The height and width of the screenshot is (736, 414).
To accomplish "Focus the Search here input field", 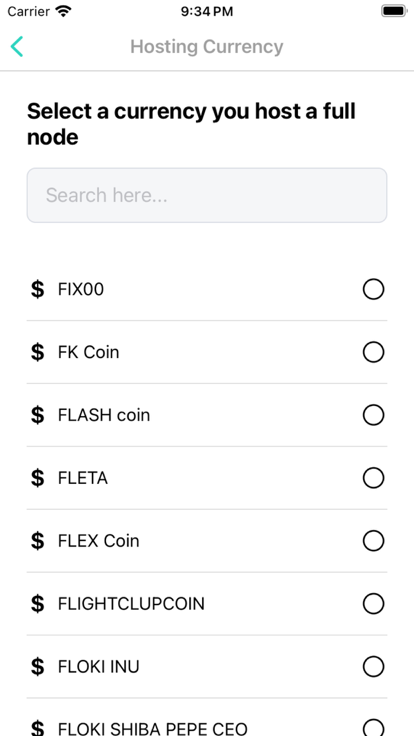I will [x=207, y=195].
